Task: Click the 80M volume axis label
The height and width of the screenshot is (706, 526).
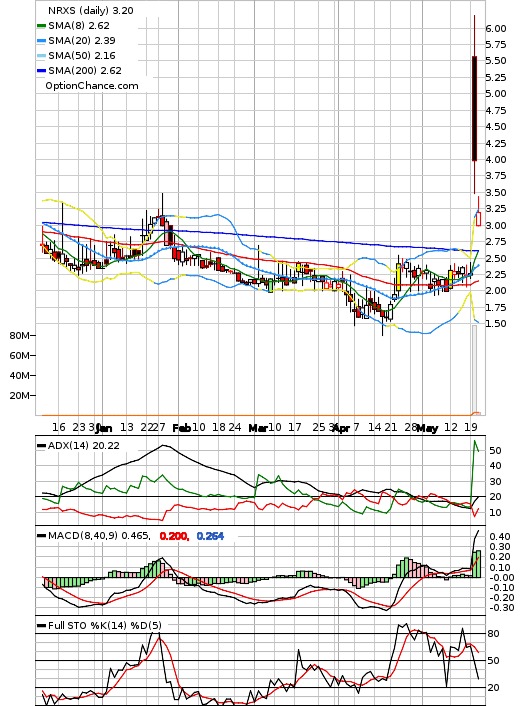Action: pyautogui.click(x=20, y=335)
